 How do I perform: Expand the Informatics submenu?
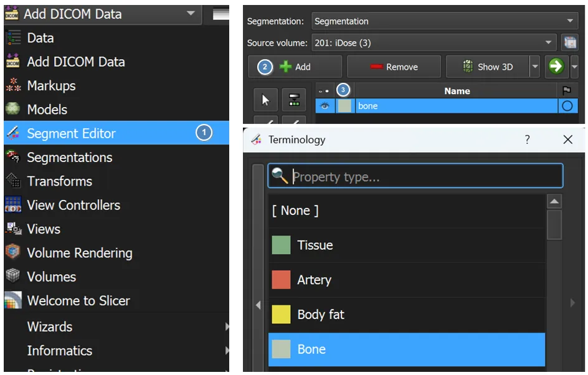coord(116,351)
